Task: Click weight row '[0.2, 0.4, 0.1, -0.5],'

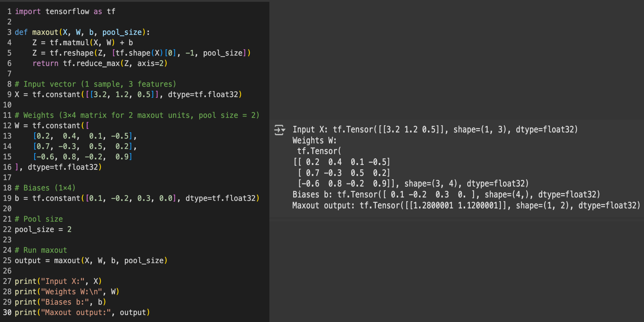Action: pos(85,136)
